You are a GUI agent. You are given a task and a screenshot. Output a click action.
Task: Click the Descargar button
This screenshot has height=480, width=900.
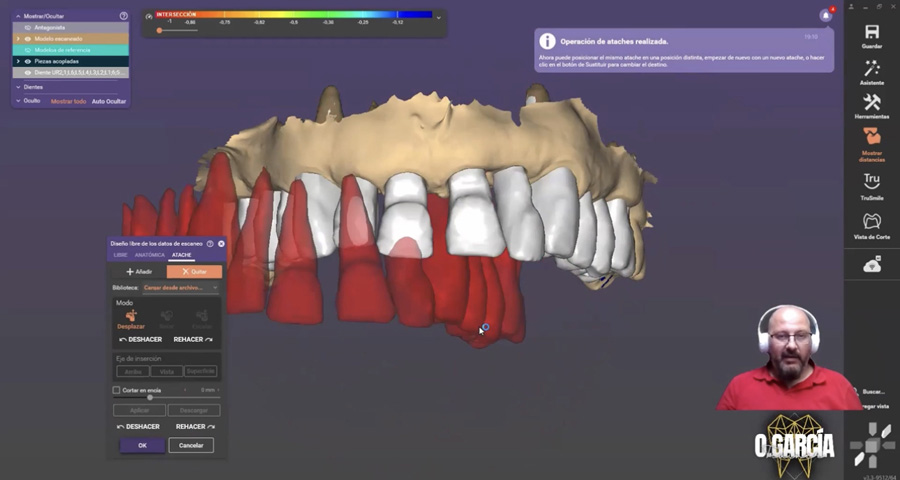point(194,411)
